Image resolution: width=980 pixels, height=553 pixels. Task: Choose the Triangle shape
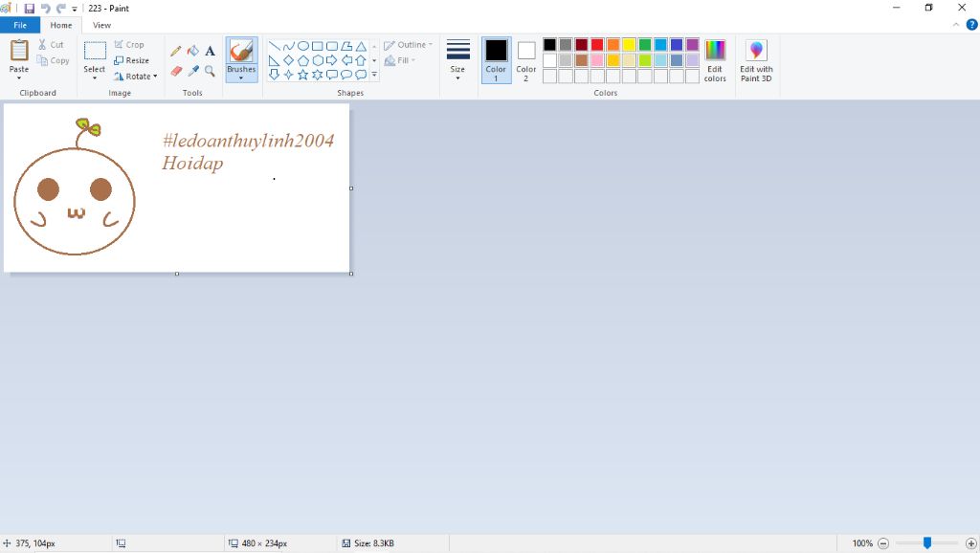(x=361, y=46)
